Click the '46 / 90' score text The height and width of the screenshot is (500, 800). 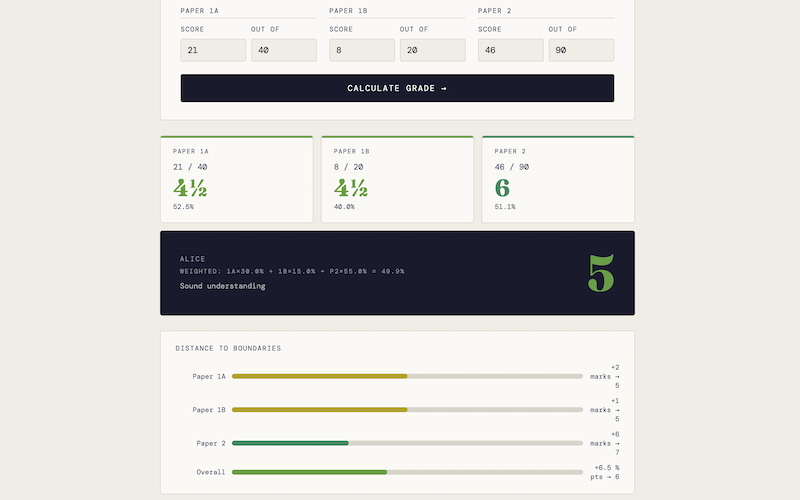pos(512,167)
